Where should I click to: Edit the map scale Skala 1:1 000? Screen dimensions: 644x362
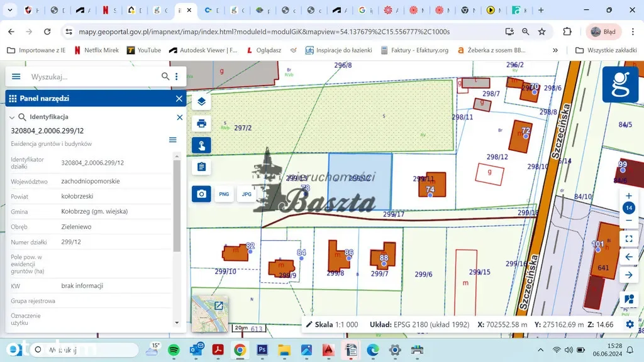[x=331, y=324]
